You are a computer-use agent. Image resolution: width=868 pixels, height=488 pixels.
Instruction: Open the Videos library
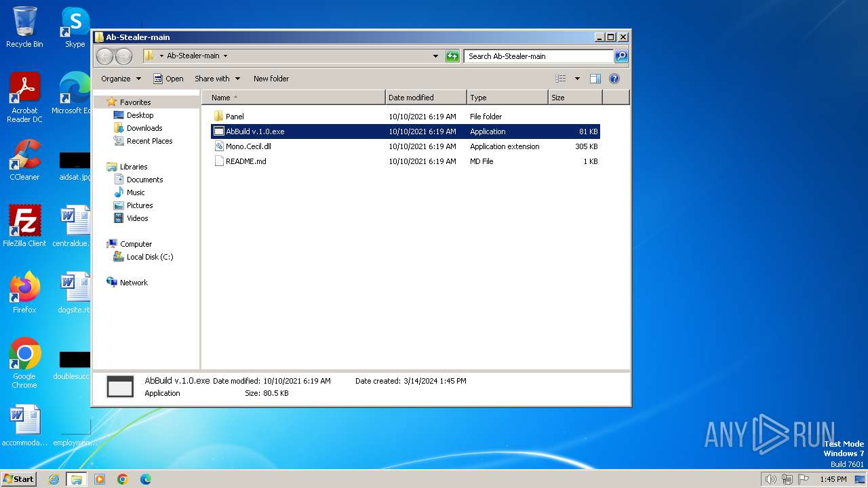coord(137,218)
